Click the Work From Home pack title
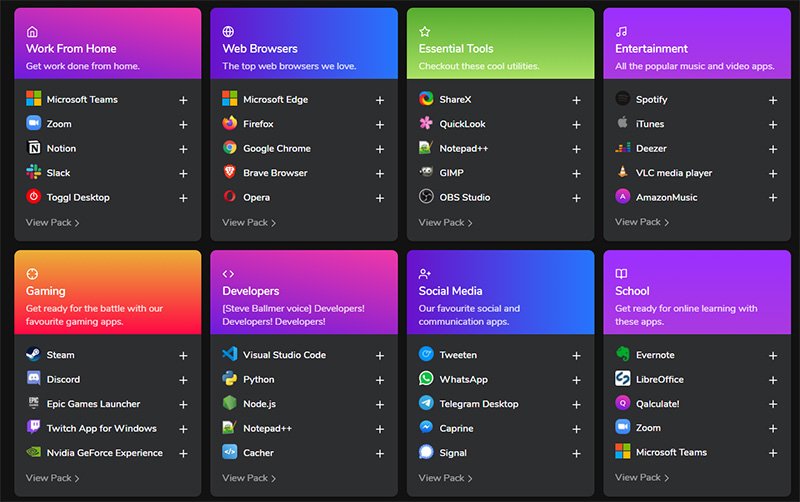This screenshot has height=502, width=800. click(71, 48)
